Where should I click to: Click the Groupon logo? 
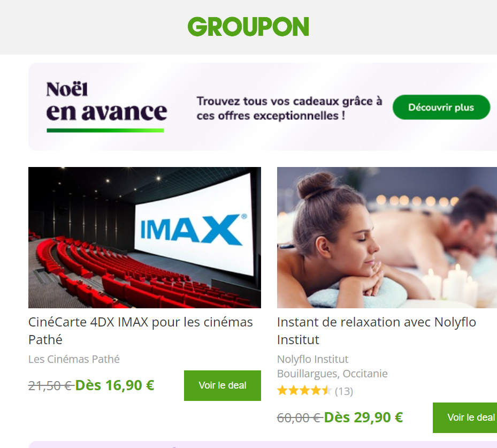tap(248, 27)
